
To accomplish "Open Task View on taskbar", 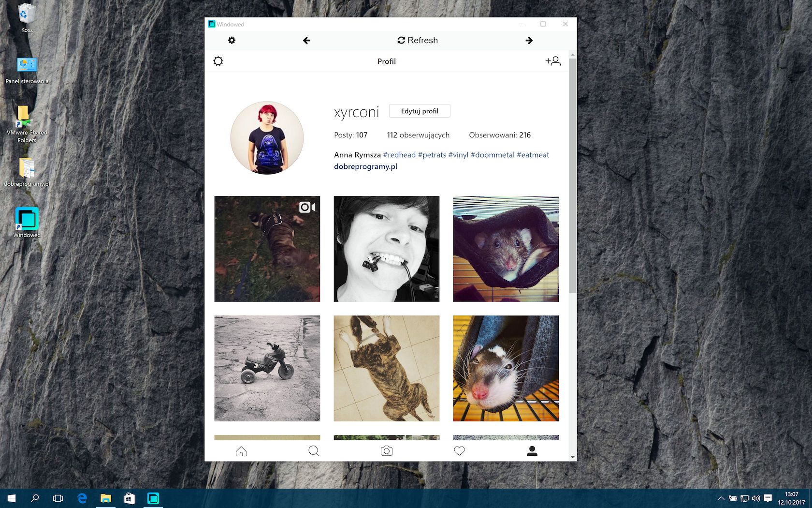I will (58, 498).
